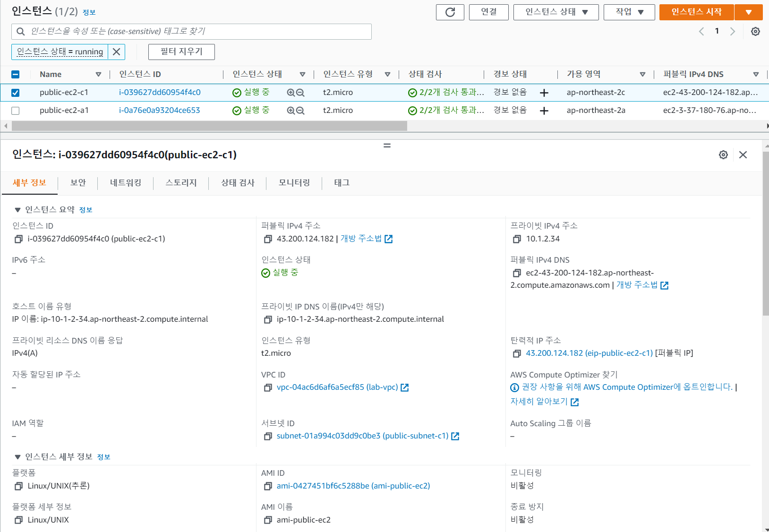
Task: Copy the VPC ID value
Action: coord(267,387)
